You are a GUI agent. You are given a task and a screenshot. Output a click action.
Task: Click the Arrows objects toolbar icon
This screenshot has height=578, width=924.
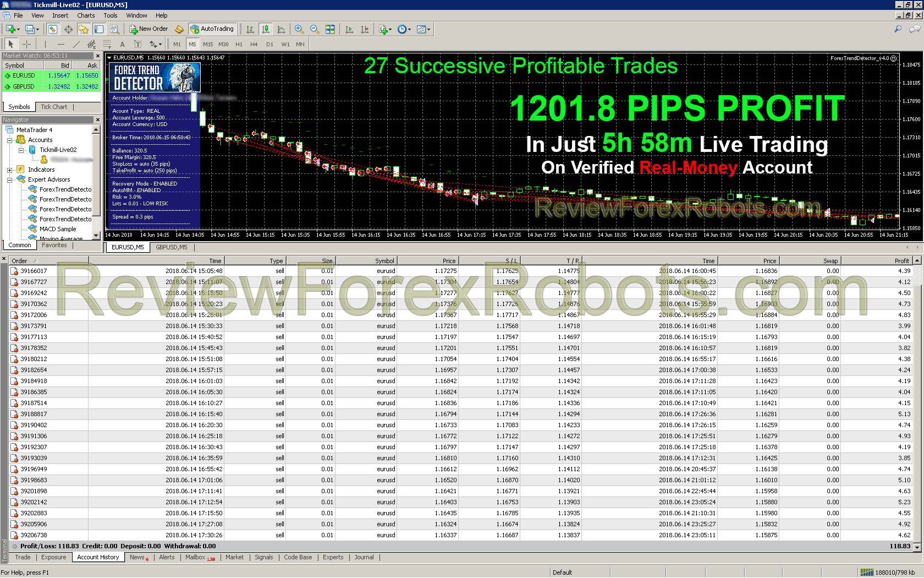(153, 44)
